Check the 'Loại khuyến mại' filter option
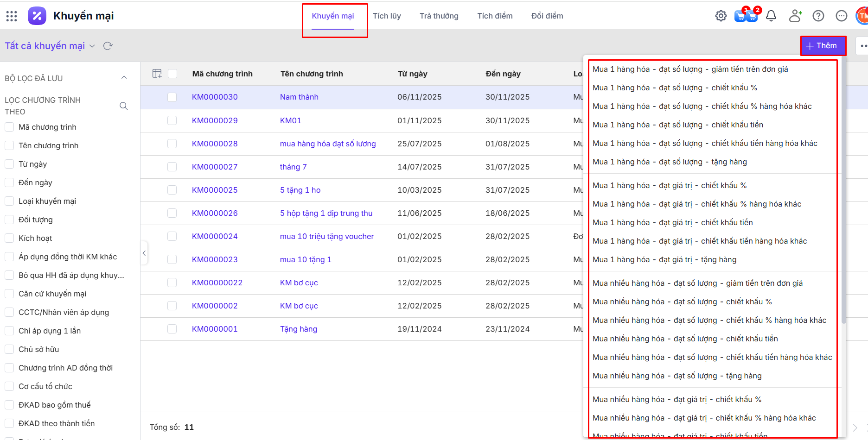Viewport: 868px width, 440px height. coord(9,201)
